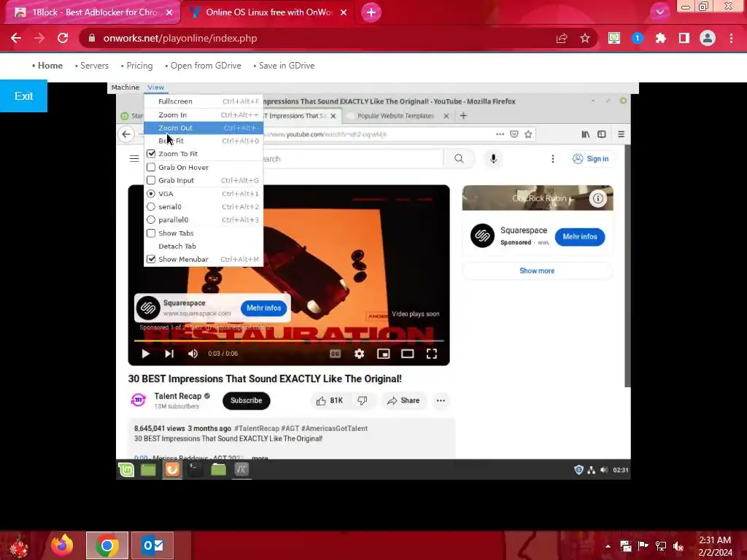Screen dimensions: 747x560
Task: Subscribe to Talent Recap channel
Action: 247,400
